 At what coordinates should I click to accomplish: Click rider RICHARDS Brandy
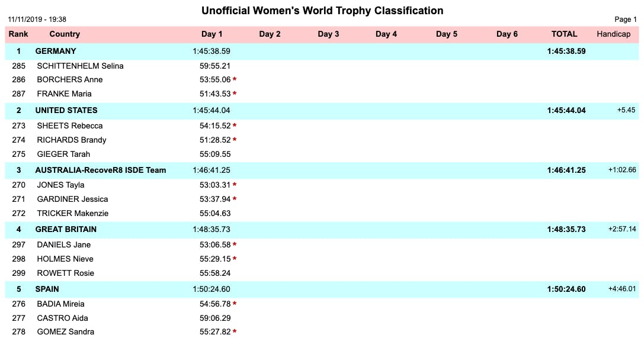72,140
